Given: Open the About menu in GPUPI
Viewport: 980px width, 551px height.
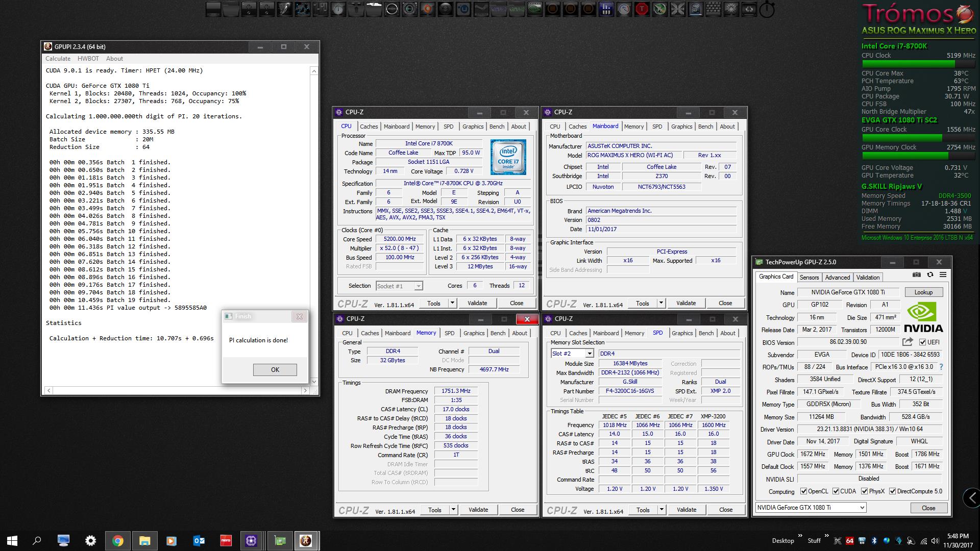Looking at the screenshot, I should tap(114, 59).
